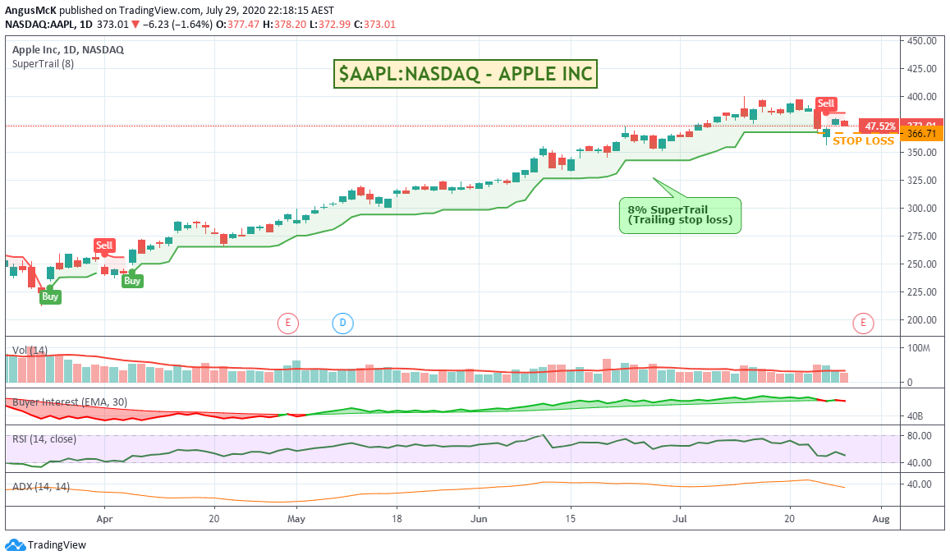
Task: Select the Vol (14) indicator legend
Action: point(30,351)
